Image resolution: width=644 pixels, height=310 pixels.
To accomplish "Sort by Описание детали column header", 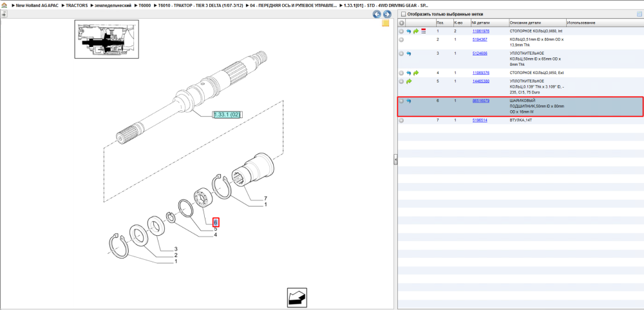I will pyautogui.click(x=537, y=23).
